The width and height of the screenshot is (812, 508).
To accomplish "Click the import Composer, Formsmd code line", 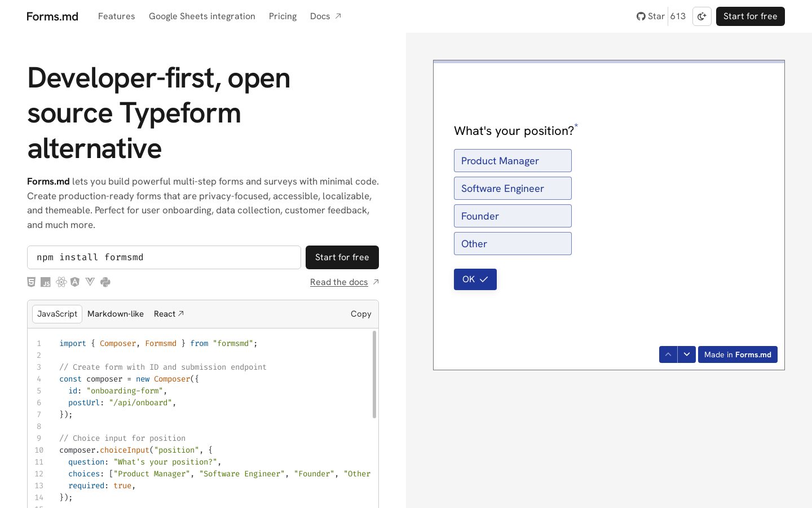I will click(158, 343).
